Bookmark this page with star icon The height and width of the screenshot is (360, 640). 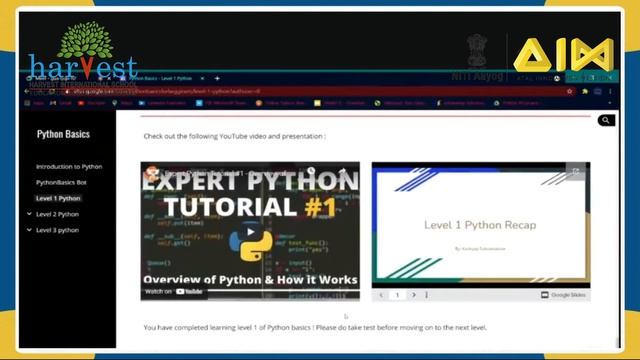click(569, 91)
